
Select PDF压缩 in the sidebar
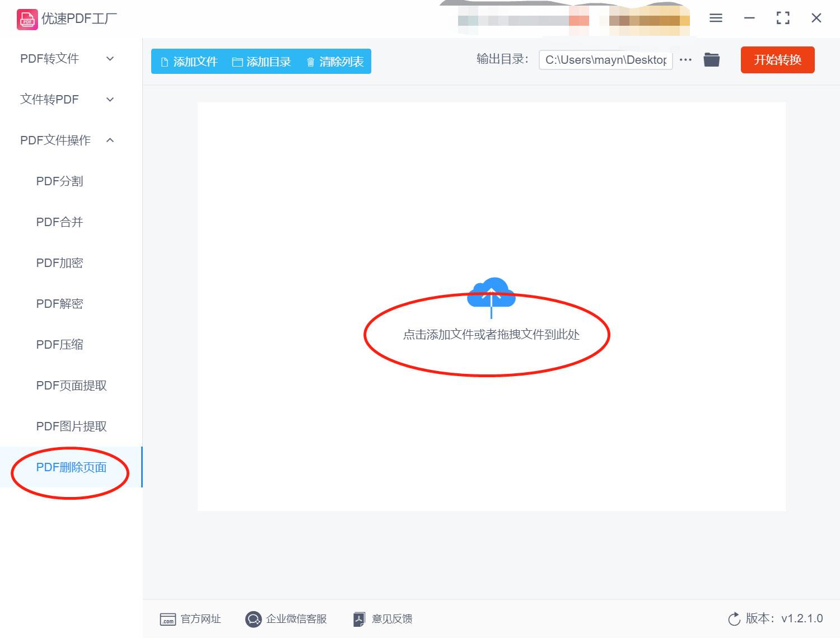tap(59, 344)
